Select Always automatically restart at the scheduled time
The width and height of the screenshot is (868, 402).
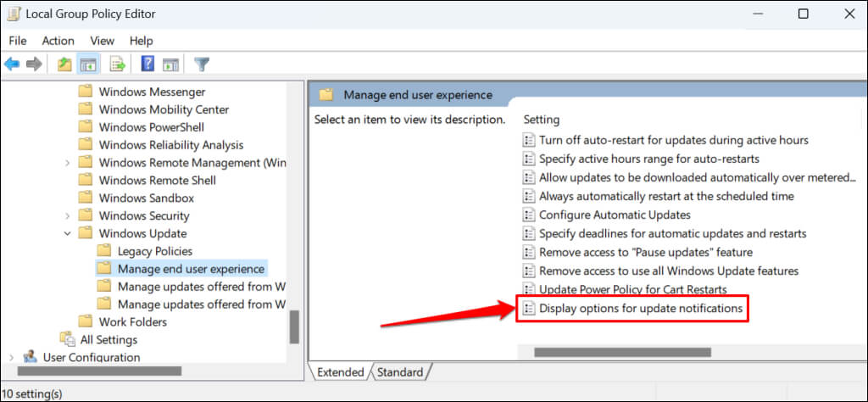(666, 196)
